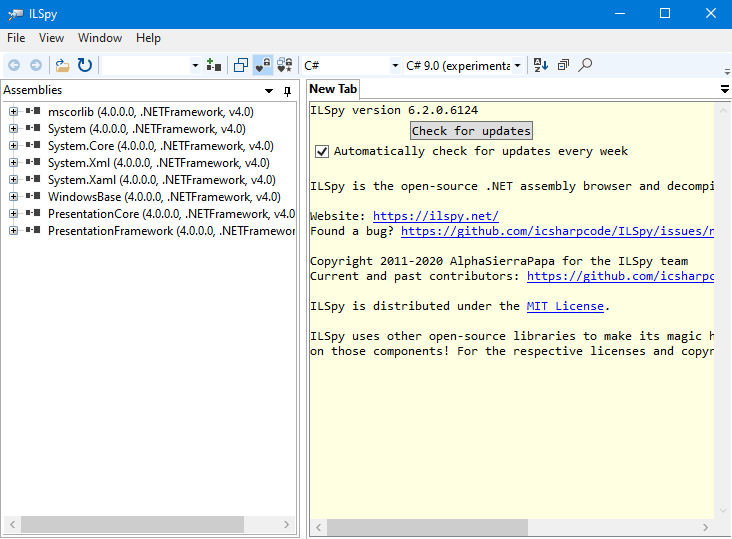Expand the PresentationFramework node

(x=14, y=231)
